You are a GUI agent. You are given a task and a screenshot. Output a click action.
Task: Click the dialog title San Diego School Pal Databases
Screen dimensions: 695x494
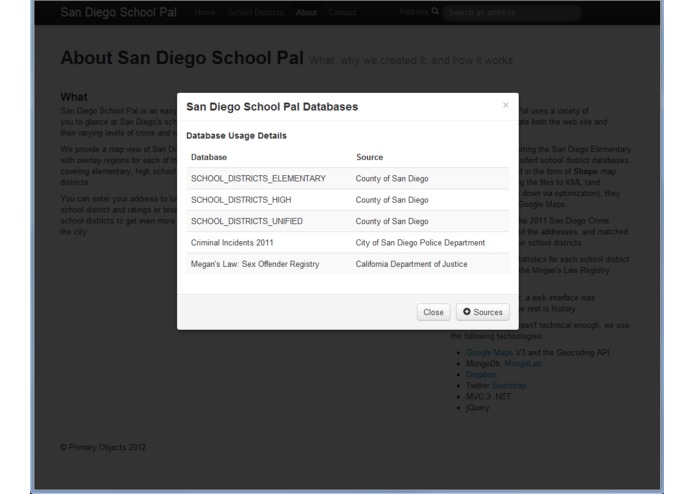point(272,106)
